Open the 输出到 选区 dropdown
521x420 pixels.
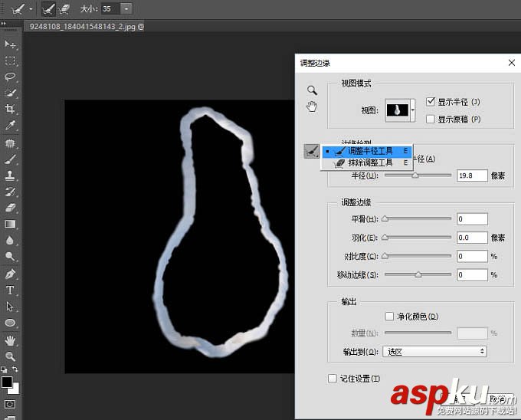[434, 352]
